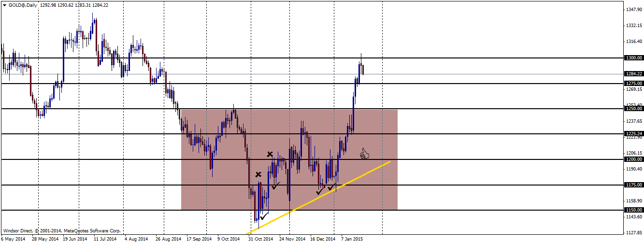Select the lower X mark below the 1200 line
The image size is (644, 243).
tap(258, 174)
